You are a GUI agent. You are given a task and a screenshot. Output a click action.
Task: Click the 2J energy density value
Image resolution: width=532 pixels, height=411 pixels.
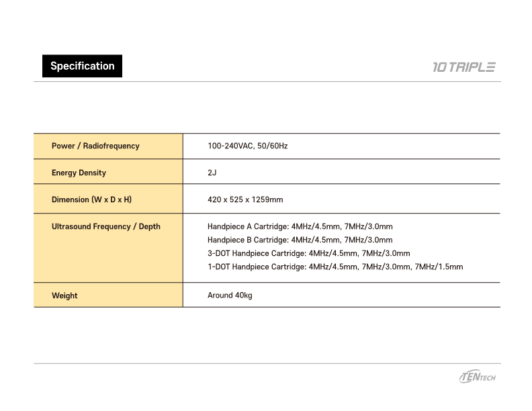coord(212,173)
